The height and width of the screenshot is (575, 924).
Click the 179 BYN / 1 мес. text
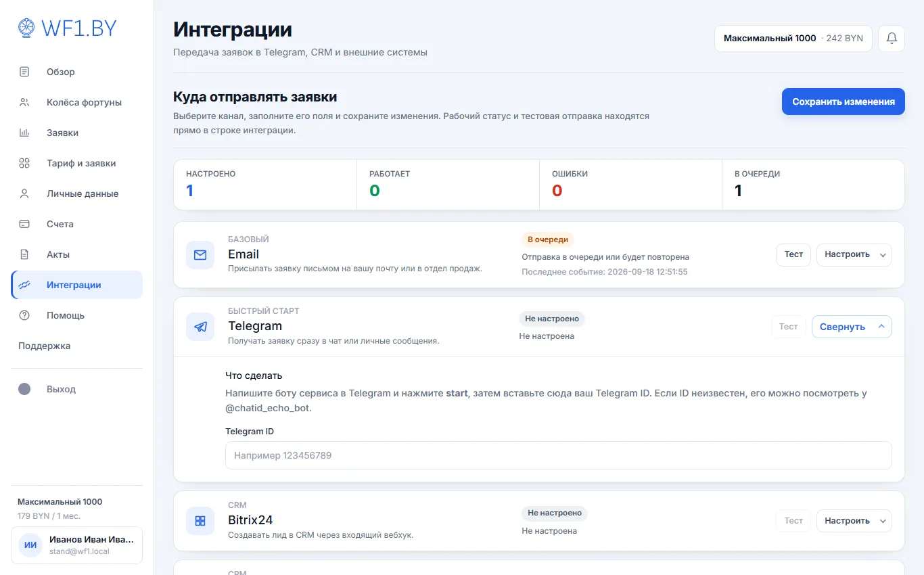49,515
